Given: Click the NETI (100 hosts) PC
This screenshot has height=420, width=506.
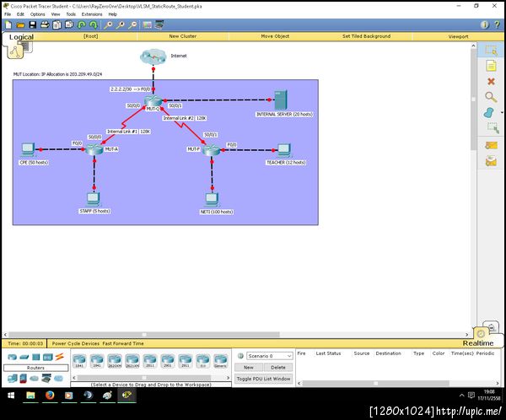Looking at the screenshot, I should 212,200.
